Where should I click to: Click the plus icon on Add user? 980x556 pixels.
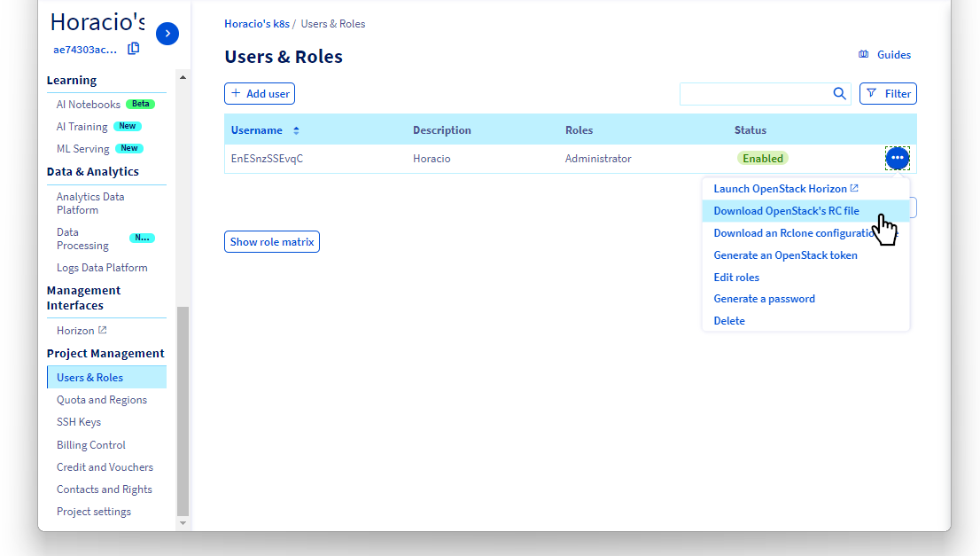click(x=236, y=93)
